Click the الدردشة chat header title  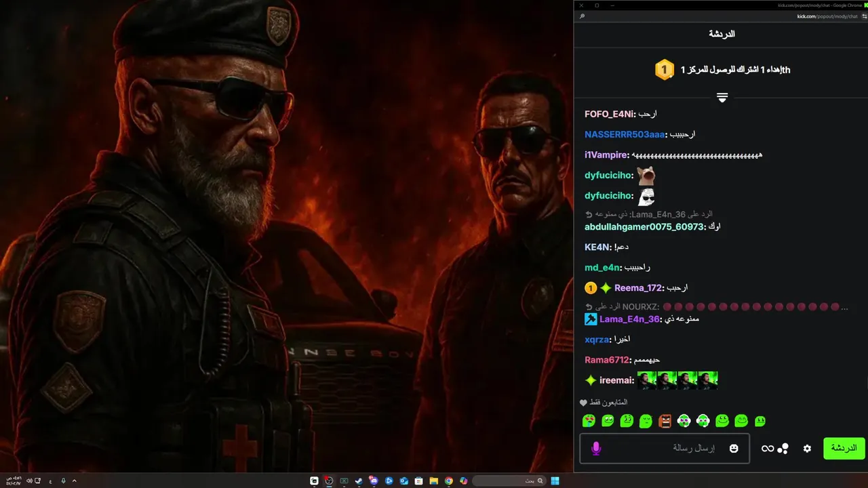(x=722, y=34)
